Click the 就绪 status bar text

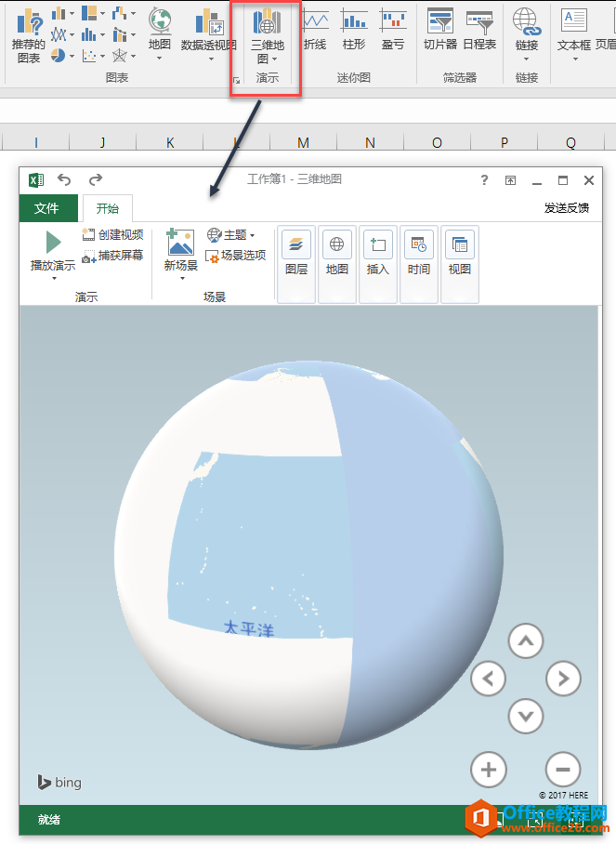pos(49,820)
